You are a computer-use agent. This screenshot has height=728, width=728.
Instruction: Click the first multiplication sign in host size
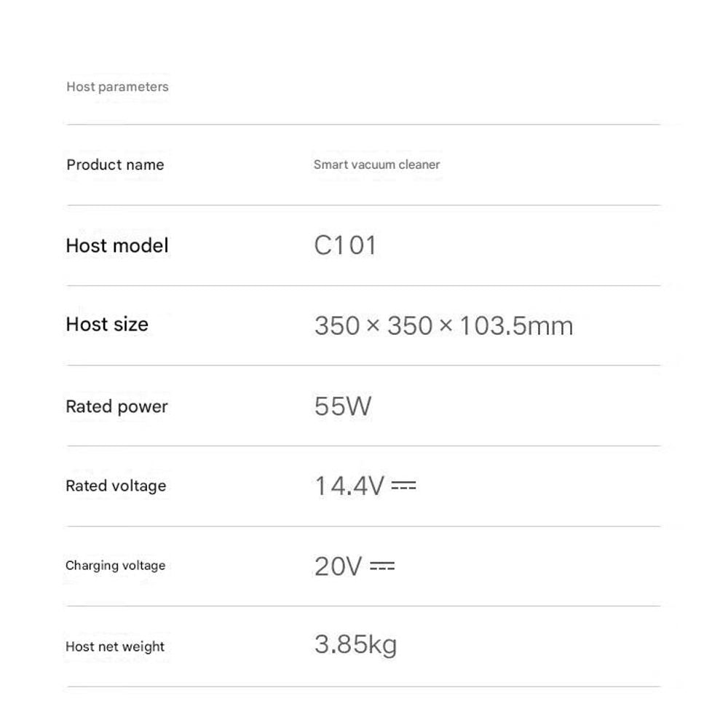(x=373, y=325)
